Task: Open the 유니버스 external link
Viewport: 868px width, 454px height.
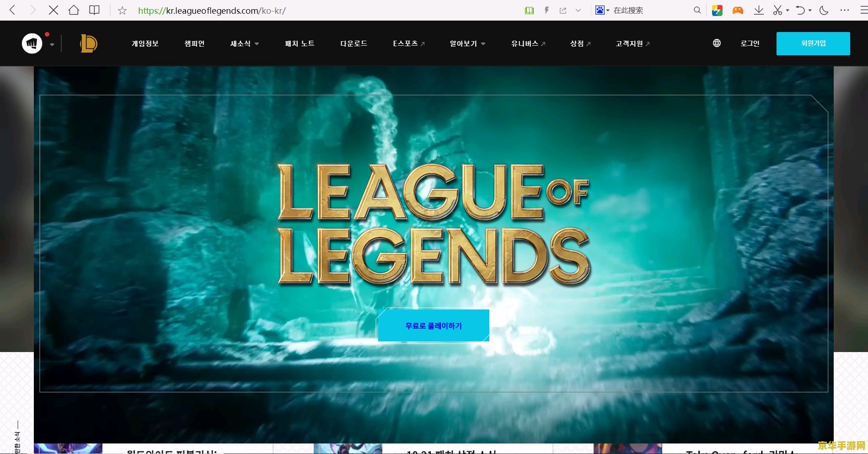Action: click(528, 43)
